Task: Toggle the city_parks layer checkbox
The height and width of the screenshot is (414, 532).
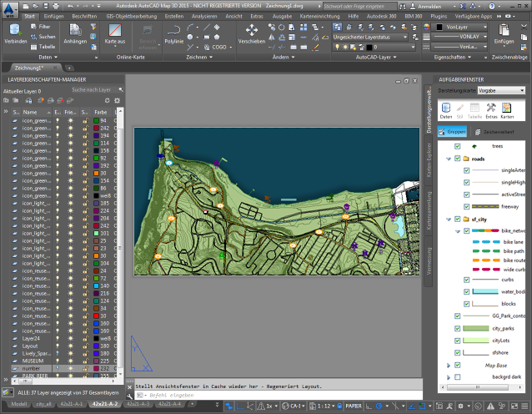Action: 457,328
